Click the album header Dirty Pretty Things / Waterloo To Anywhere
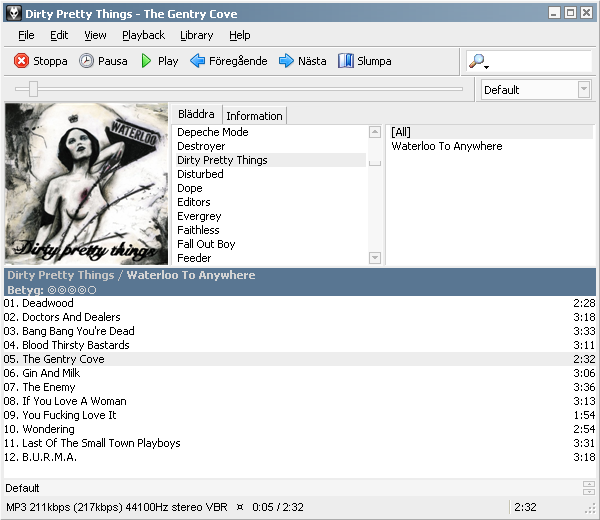 131,275
